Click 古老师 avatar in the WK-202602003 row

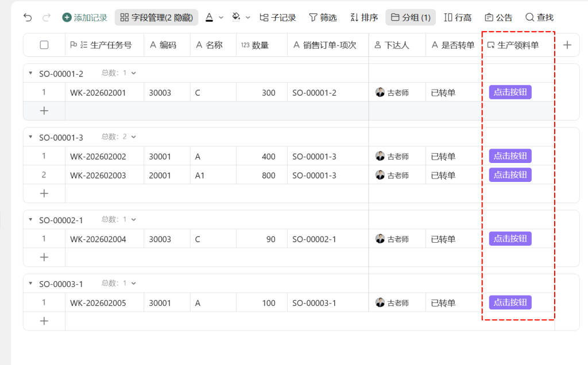click(380, 174)
